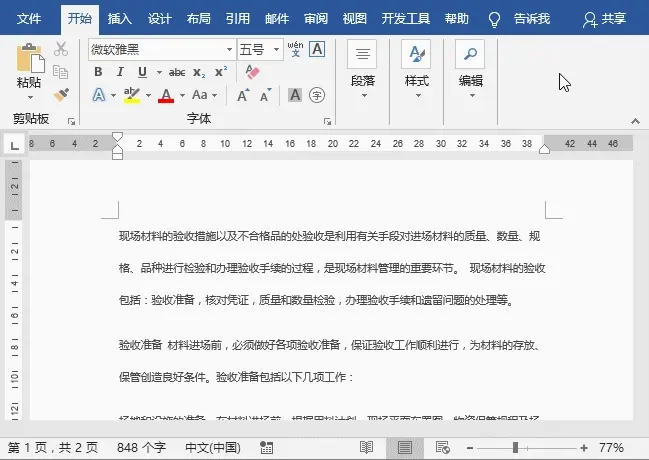Switch to the 邮件 tab

277,19
